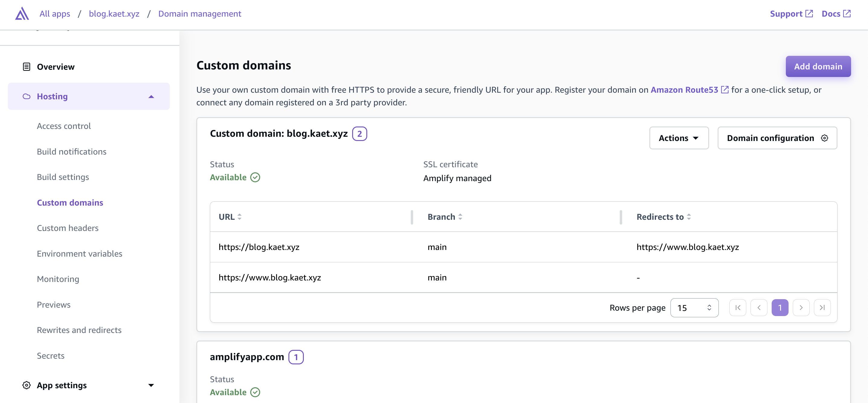Image resolution: width=868 pixels, height=403 pixels.
Task: Select Custom domains in sidebar
Action: point(70,203)
